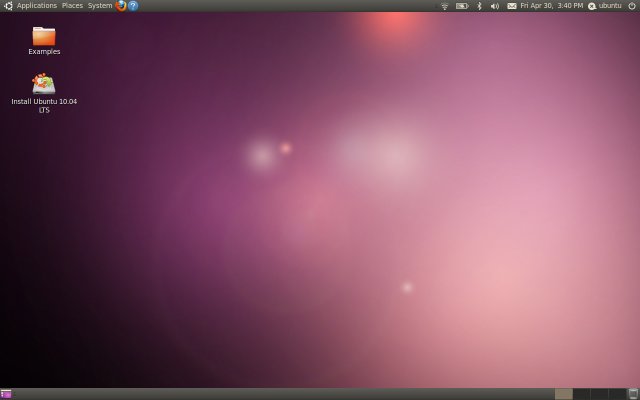Image resolution: width=640 pixels, height=400 pixels.
Task: Select the highlighted first workspace in the switcher
Action: point(564,394)
